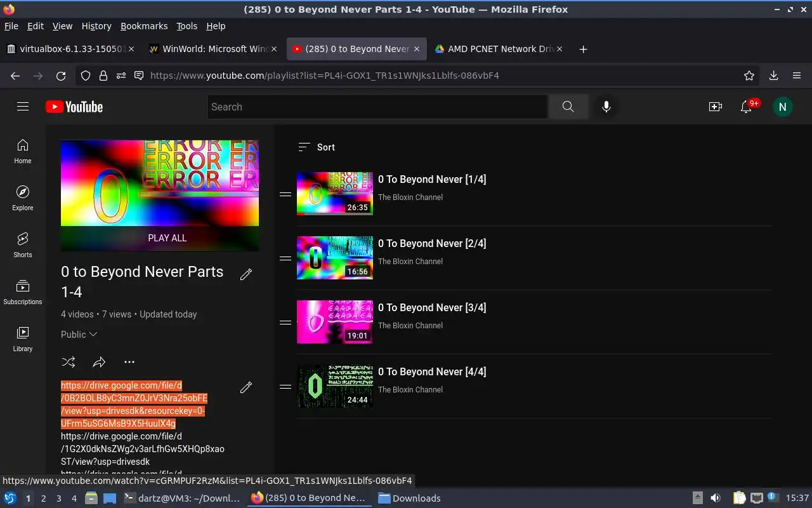Click the 19:01 video thumbnail
Viewport: 812px width, 508px height.
[x=335, y=322]
